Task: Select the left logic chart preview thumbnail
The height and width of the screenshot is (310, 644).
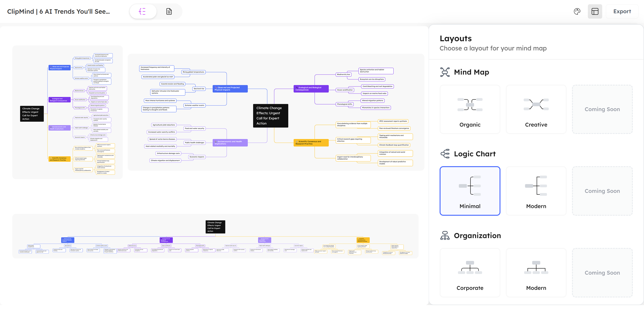Action: coord(68,112)
